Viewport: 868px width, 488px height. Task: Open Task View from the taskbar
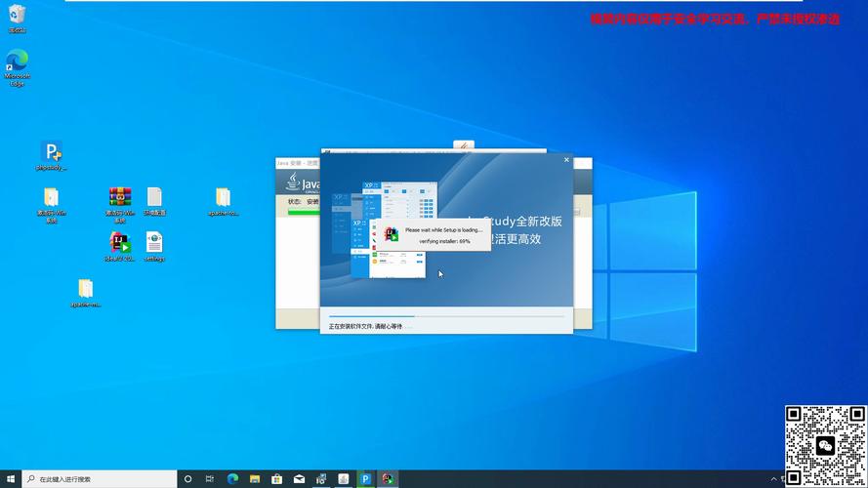coord(210,479)
